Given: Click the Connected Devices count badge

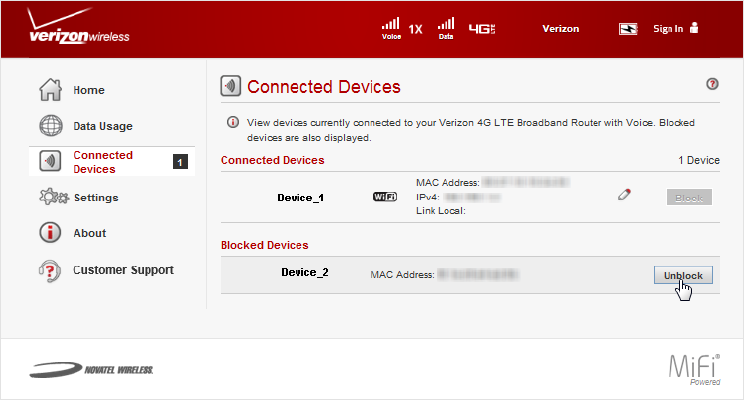Looking at the screenshot, I should (x=180, y=162).
